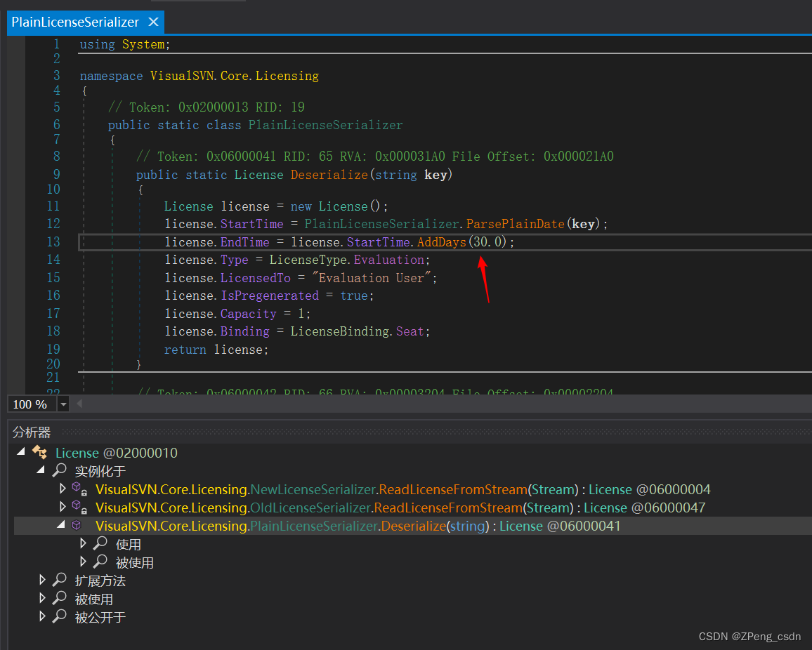Collapse the 实例化于 node
Screen dimensions: 812x650
41,470
